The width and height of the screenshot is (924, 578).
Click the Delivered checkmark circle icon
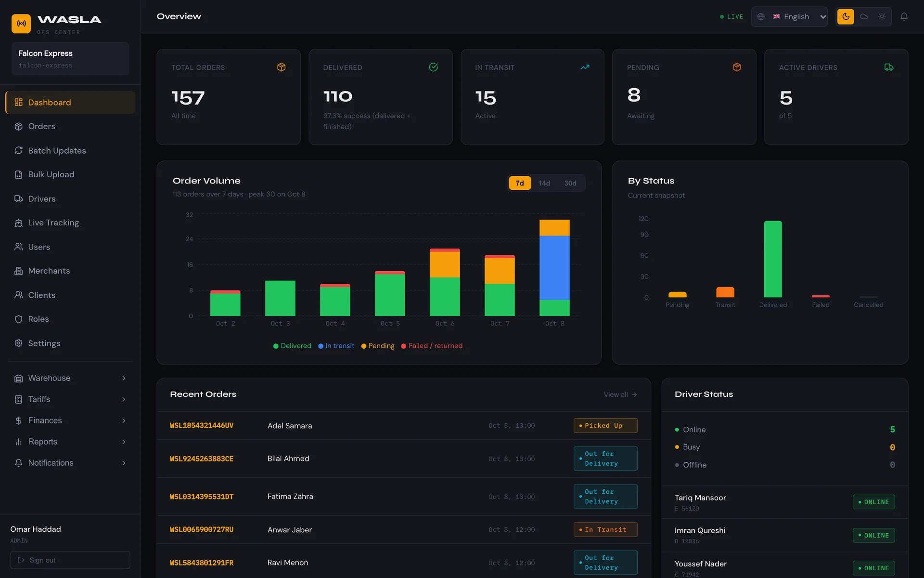point(433,67)
